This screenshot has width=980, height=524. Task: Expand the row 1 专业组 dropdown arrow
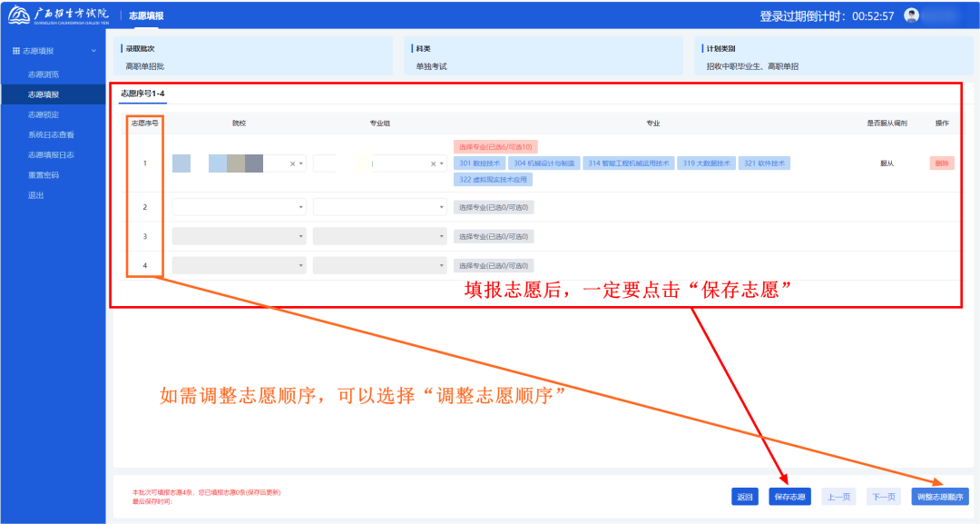(x=442, y=164)
